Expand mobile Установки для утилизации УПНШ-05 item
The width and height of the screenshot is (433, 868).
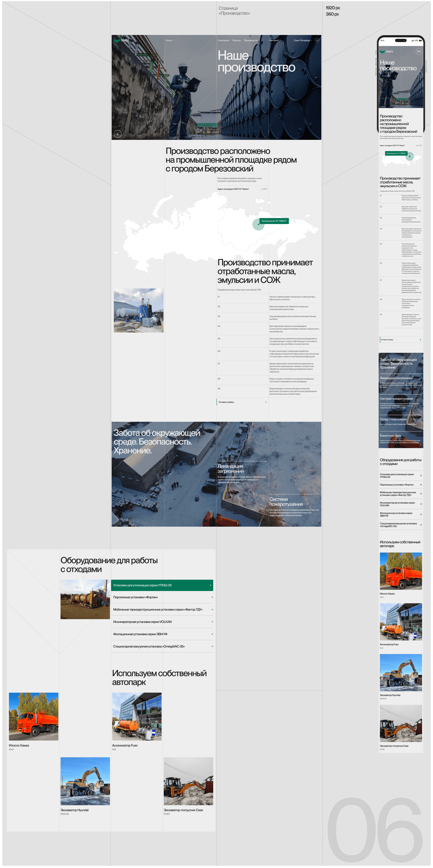coord(421,476)
